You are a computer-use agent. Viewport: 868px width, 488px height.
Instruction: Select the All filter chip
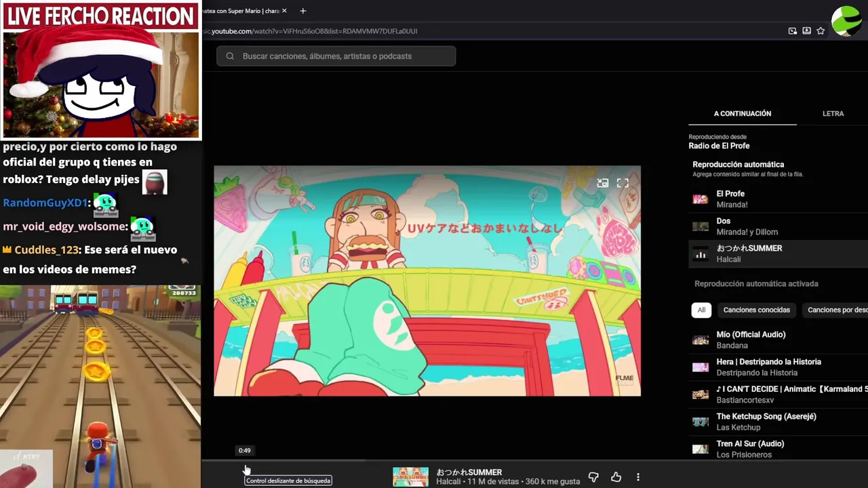[701, 310]
